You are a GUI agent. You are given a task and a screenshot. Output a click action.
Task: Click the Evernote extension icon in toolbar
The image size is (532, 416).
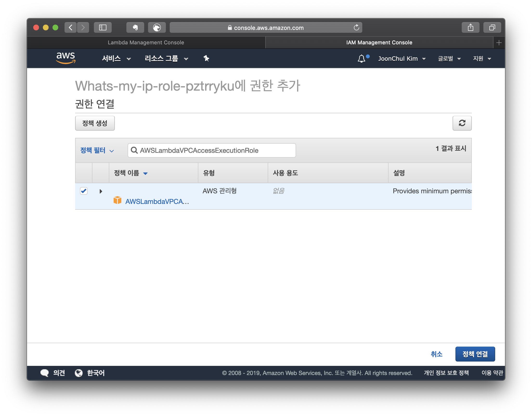click(135, 27)
